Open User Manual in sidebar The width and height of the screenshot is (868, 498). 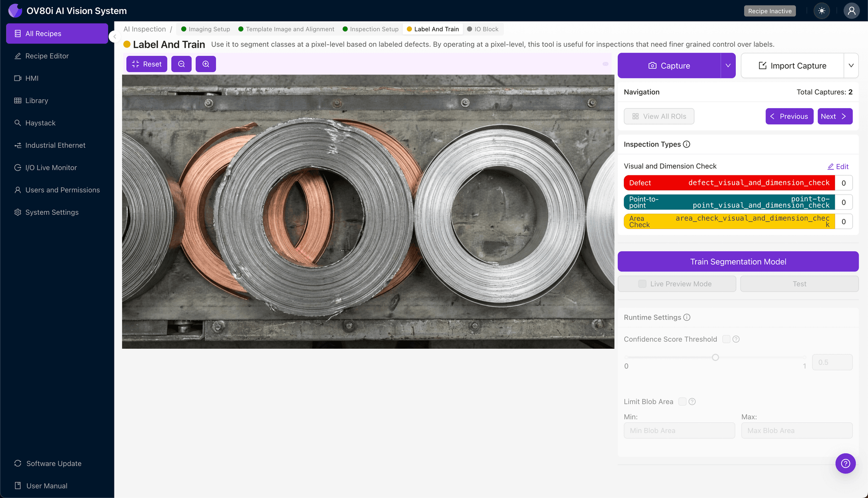(57, 486)
